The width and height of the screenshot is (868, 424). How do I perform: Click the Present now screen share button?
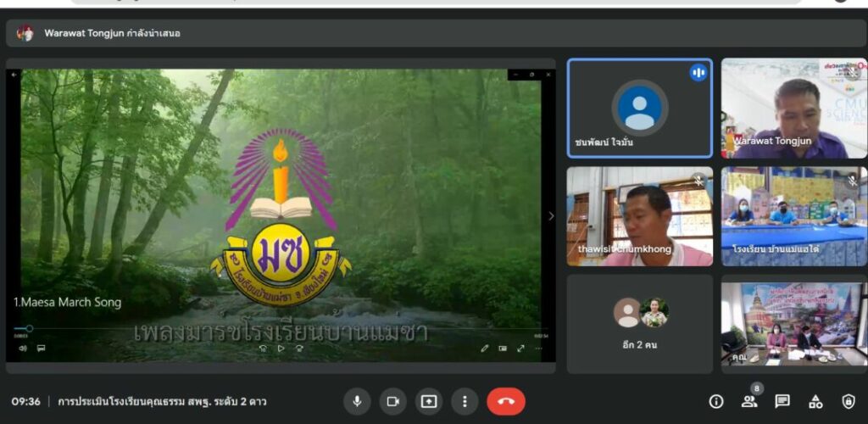(429, 401)
